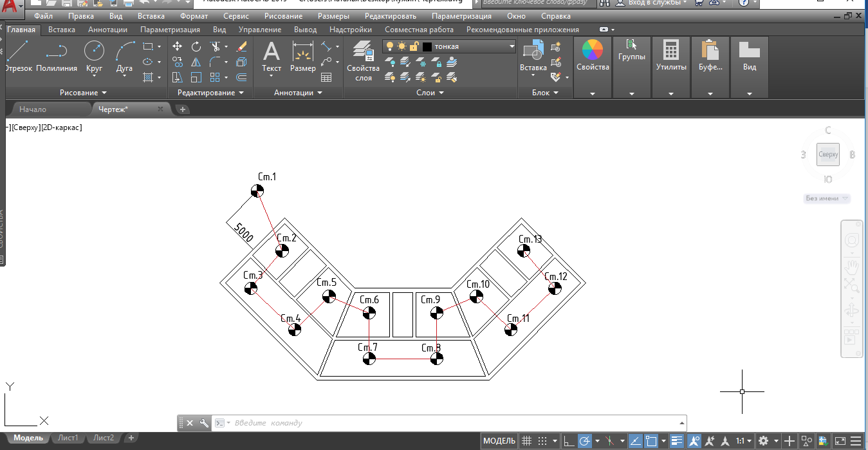
Task: Toggle lineweight display in status bar
Action: 676,441
